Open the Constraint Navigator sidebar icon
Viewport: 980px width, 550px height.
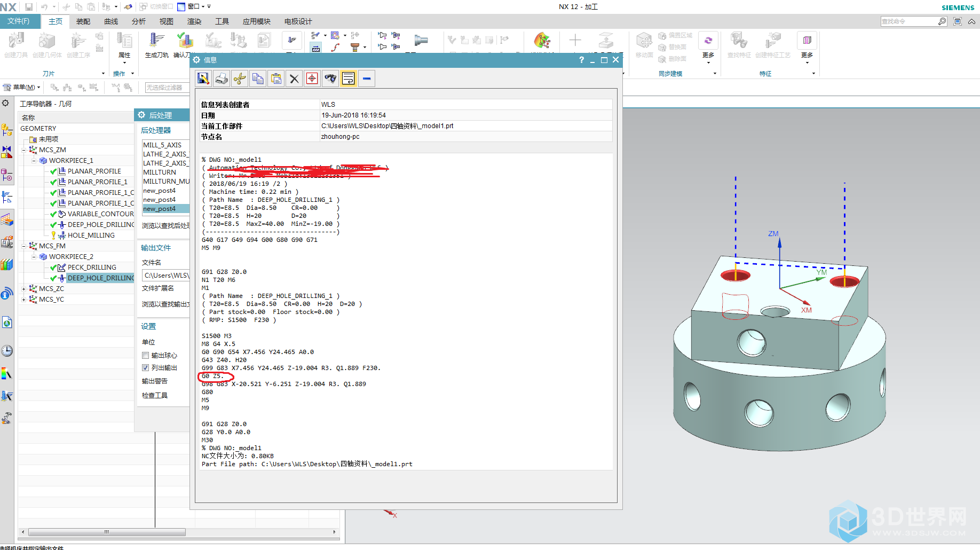click(x=6, y=153)
